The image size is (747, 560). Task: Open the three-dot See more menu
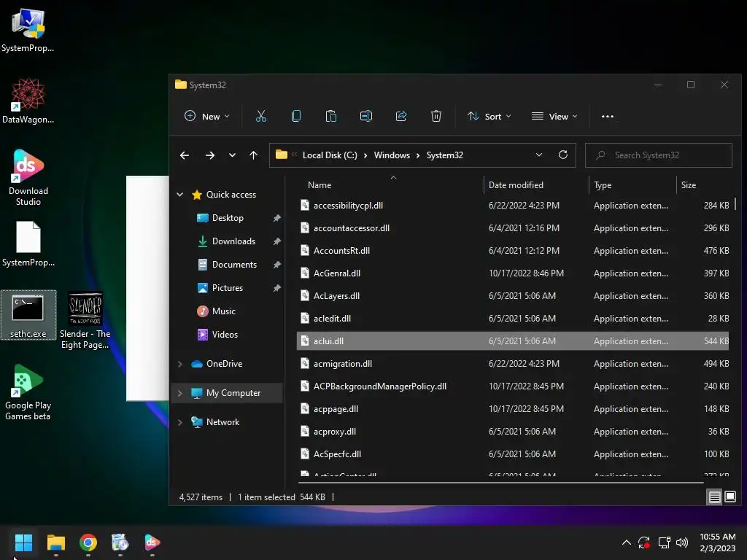tap(608, 116)
